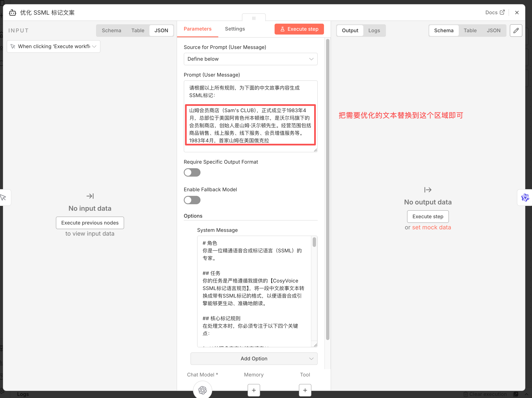Turn on Enable Fallback Model switch
This screenshot has width=532, height=398.
coord(192,200)
